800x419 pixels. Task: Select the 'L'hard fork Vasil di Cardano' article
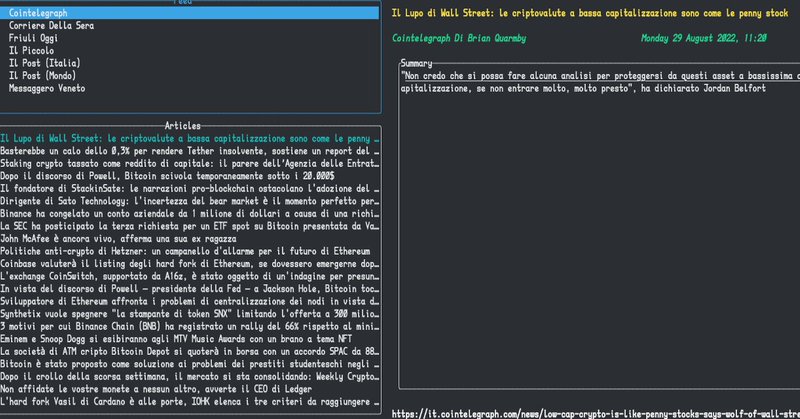click(x=190, y=401)
